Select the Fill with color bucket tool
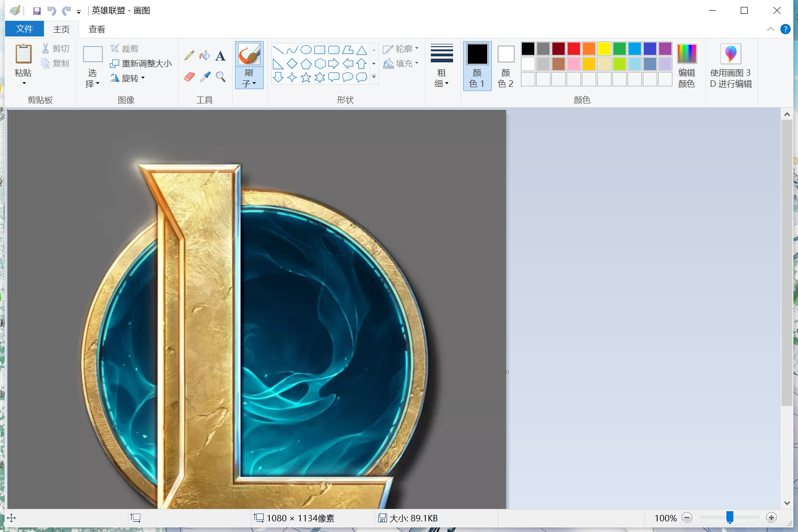 click(205, 56)
